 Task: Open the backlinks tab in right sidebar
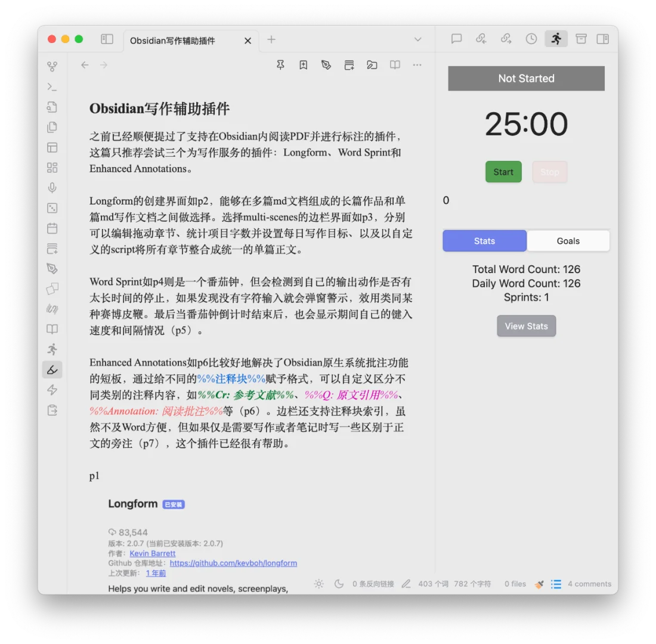pos(481,39)
